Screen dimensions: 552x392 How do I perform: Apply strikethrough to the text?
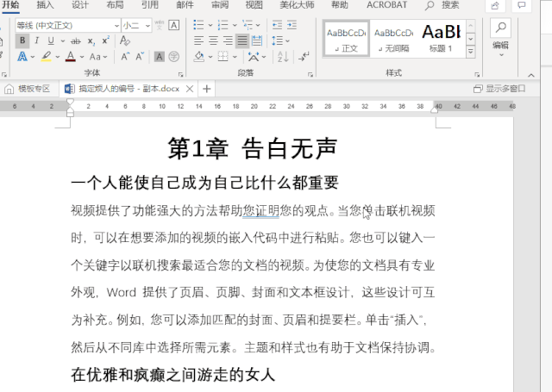pos(75,40)
